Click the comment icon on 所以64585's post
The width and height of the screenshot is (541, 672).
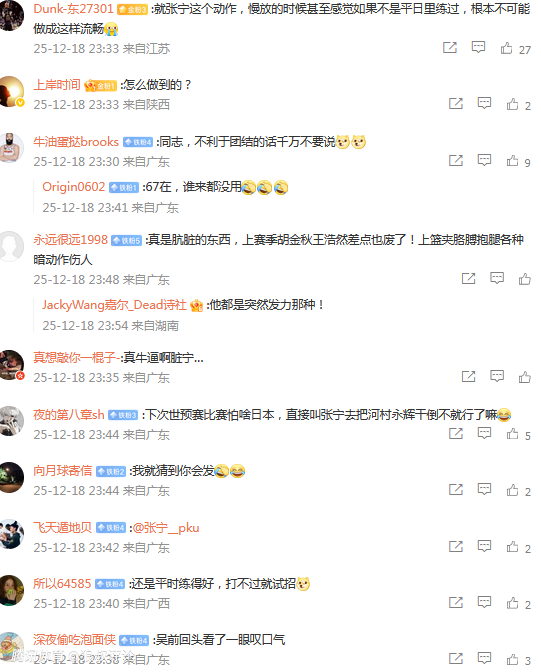pyautogui.click(x=484, y=603)
